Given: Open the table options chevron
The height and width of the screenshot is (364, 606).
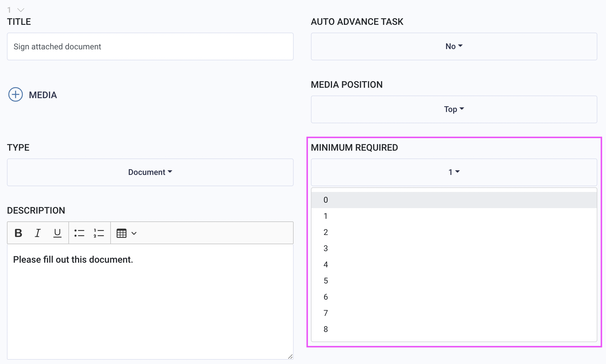Looking at the screenshot, I should pyautogui.click(x=134, y=233).
